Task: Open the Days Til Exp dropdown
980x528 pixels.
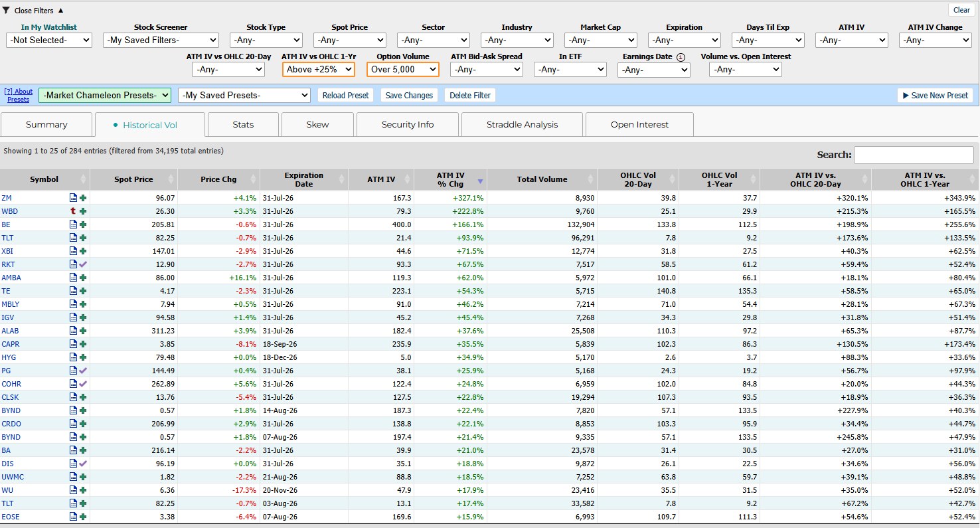Action: click(768, 40)
